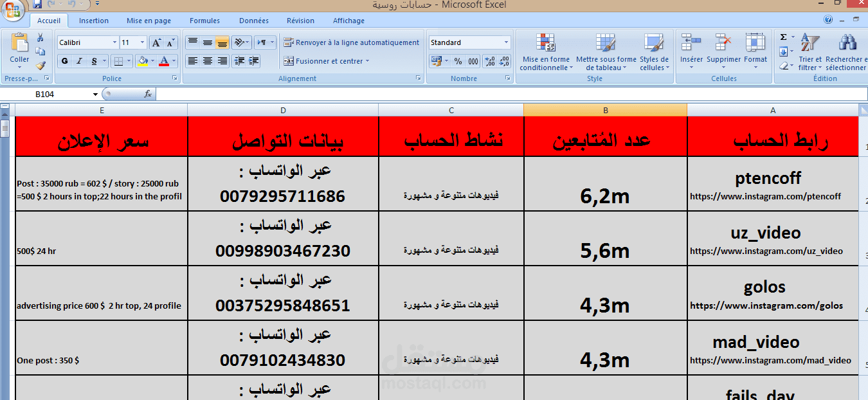Open Styles de cellules gallery
868x400 pixels.
pyautogui.click(x=654, y=51)
